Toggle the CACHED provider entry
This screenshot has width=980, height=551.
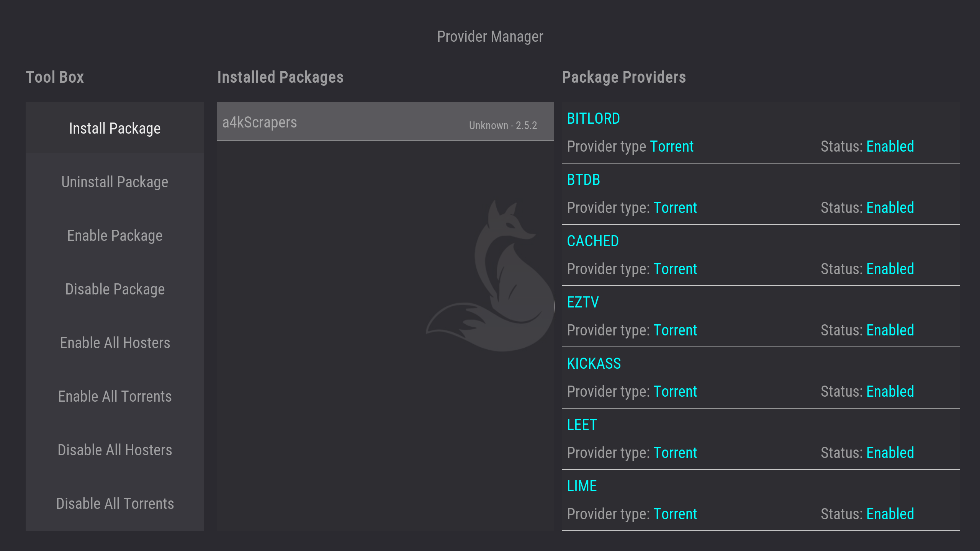coord(760,255)
